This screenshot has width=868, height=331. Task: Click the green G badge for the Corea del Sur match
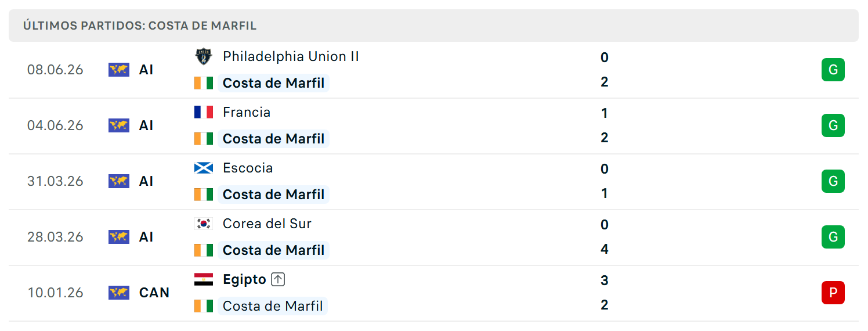coord(833,237)
